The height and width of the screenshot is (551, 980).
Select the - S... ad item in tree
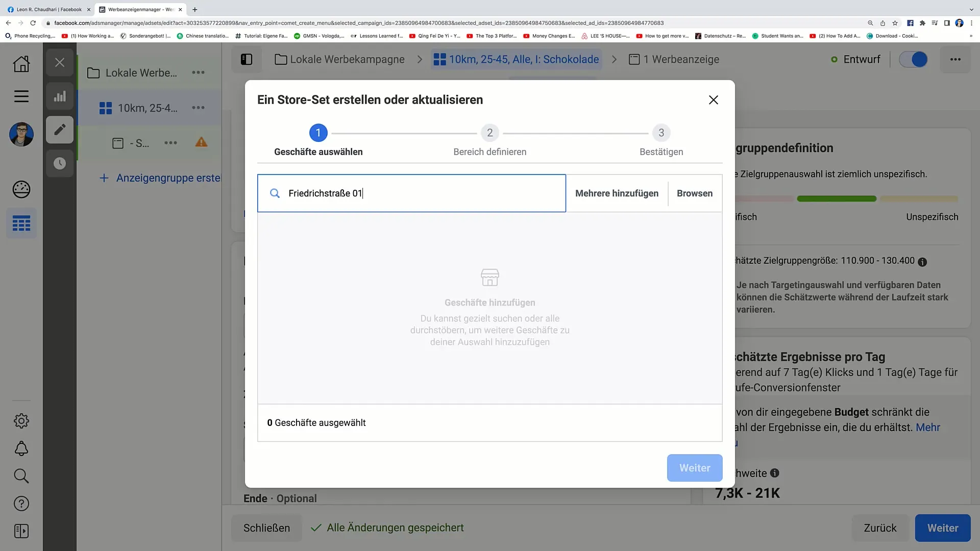point(131,143)
